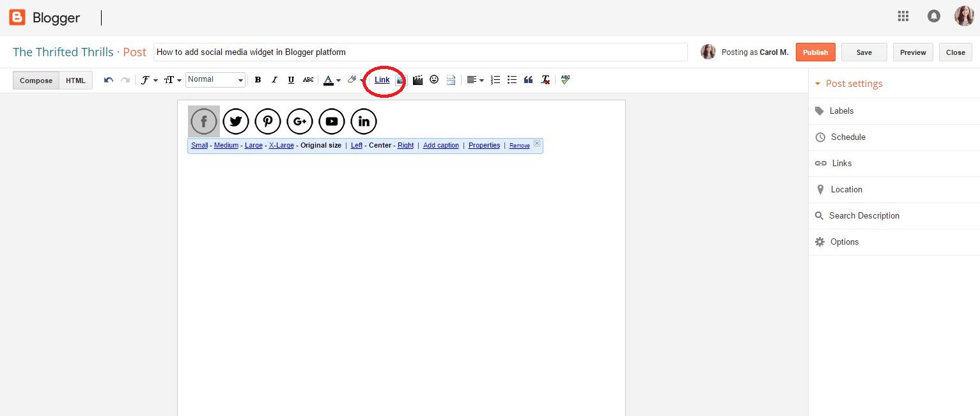This screenshot has width=980, height=416.
Task: Open Post settings Labels section
Action: (x=841, y=111)
